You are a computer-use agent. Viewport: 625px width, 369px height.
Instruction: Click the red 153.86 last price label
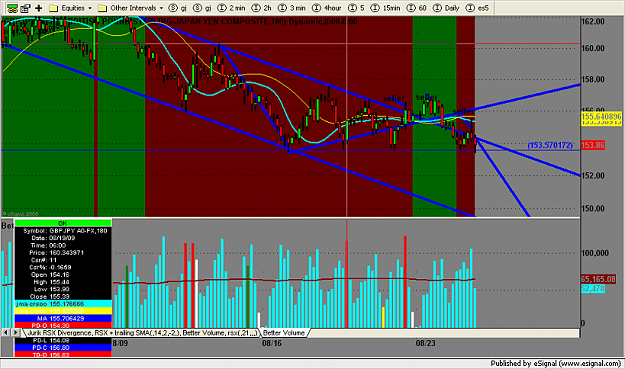point(593,145)
